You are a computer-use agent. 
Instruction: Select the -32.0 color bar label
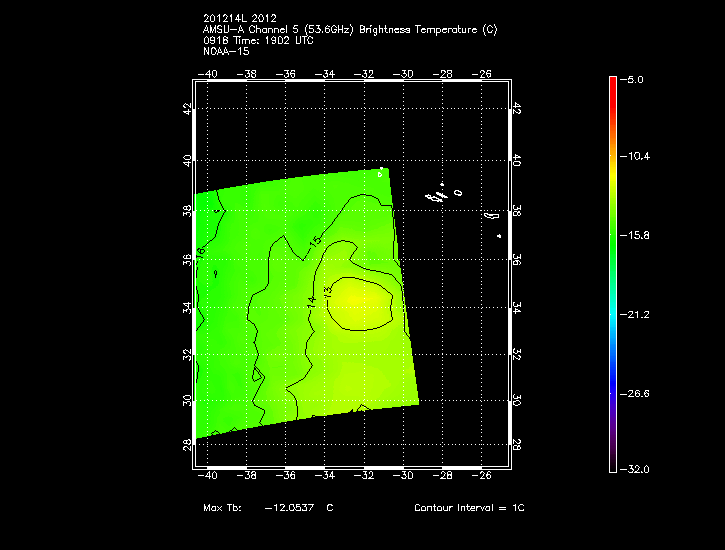[636, 469]
